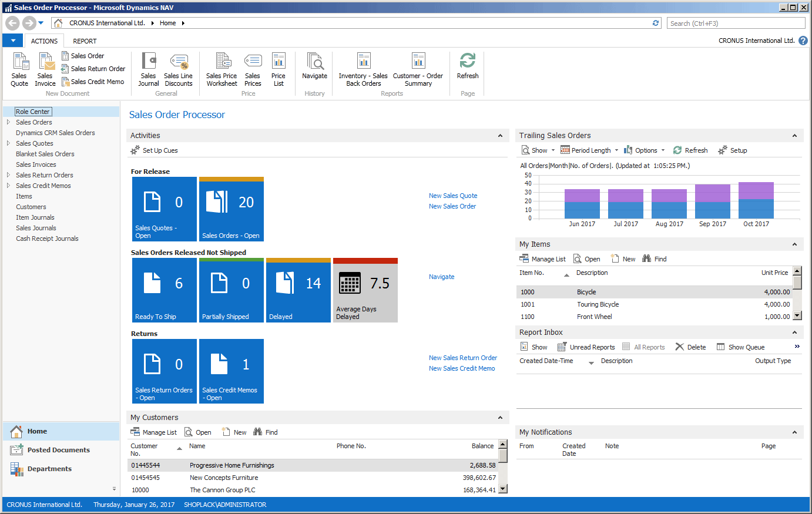Open Departments in navigation pane
The width and height of the screenshot is (812, 514).
tap(61, 469)
